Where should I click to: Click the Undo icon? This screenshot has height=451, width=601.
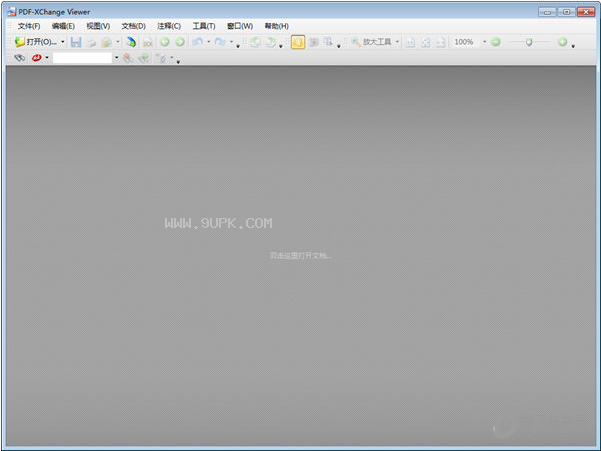198,42
